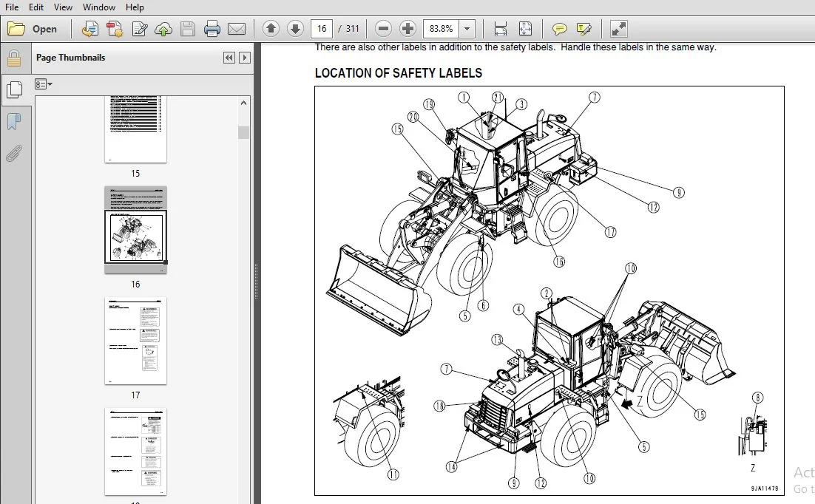Open the Attachments paperclip panel

pos(15,154)
